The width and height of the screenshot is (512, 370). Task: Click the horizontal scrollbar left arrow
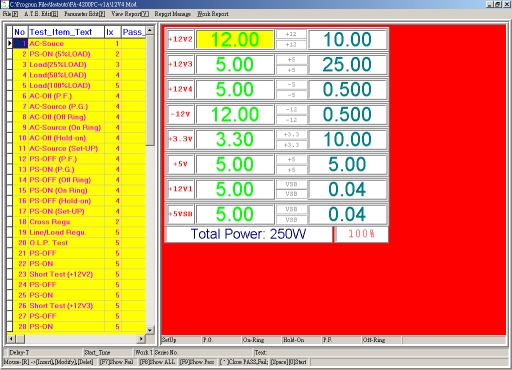tap(11, 339)
